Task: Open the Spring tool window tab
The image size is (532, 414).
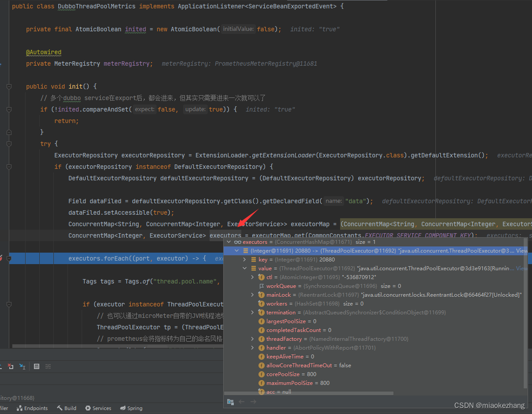Action: coord(131,408)
